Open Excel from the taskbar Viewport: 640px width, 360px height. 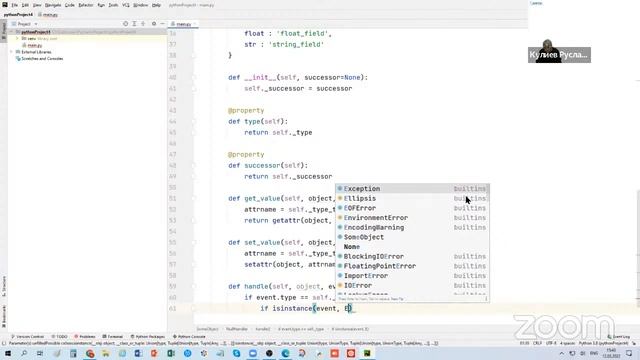171,353
